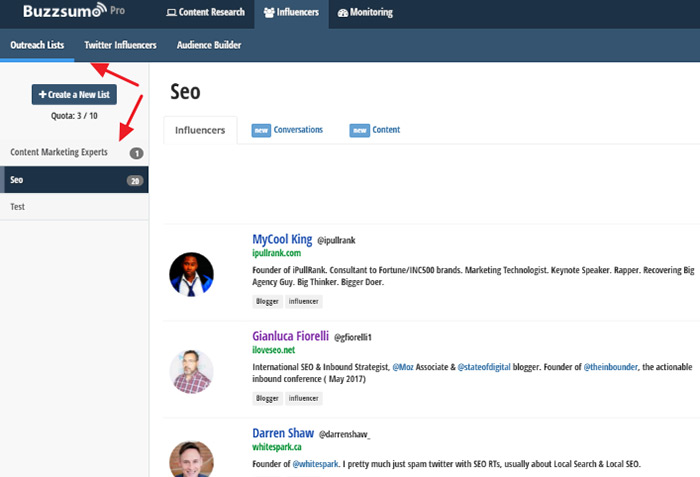Select the Seo outreach list
Image resolution: width=700 pixels, height=477 pixels.
[x=17, y=180]
